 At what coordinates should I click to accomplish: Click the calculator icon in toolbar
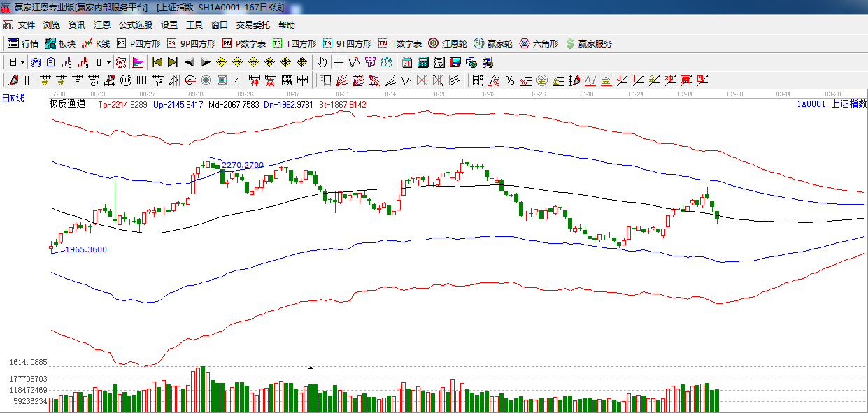coord(422,62)
